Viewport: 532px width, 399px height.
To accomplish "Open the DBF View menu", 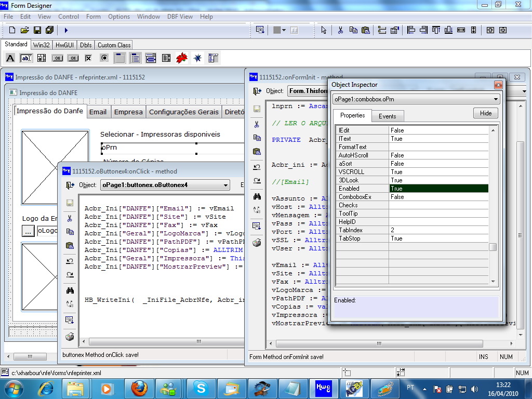I will tap(180, 17).
